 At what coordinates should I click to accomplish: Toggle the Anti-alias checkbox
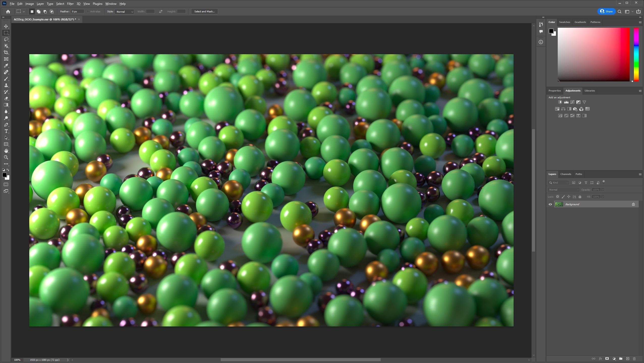point(88,12)
